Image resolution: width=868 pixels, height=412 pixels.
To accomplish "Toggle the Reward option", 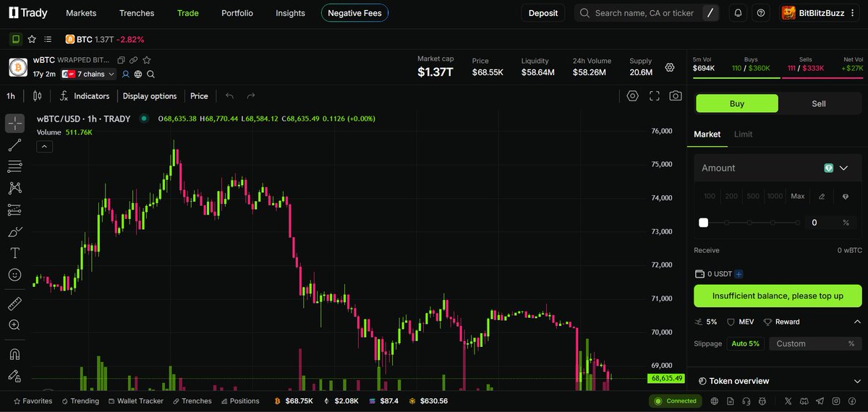I will pos(782,322).
